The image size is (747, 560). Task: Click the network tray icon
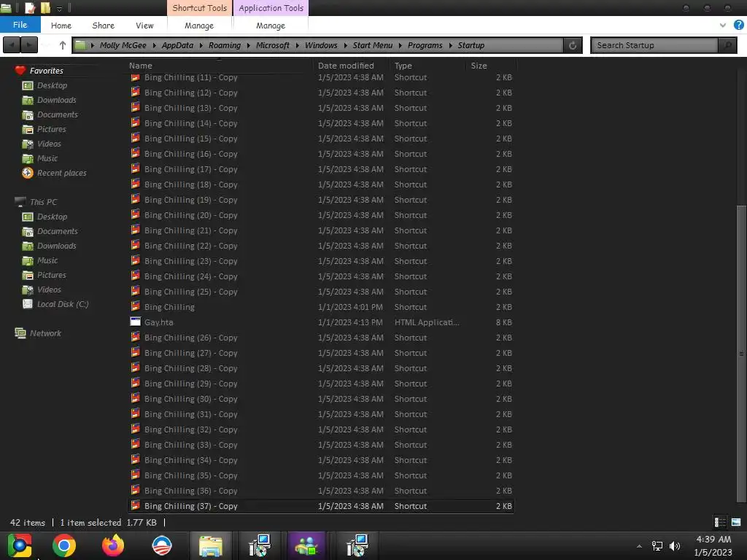pyautogui.click(x=657, y=546)
